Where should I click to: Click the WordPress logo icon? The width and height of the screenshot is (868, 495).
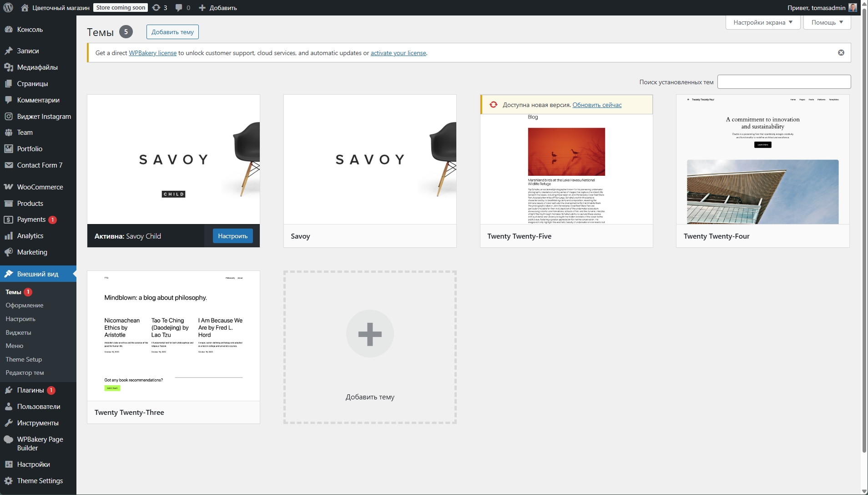coord(8,8)
